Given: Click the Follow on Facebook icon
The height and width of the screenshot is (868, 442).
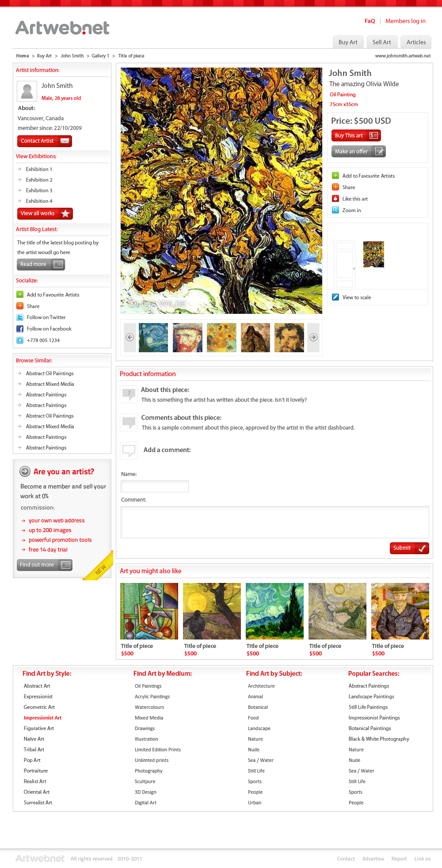Looking at the screenshot, I should (20, 329).
